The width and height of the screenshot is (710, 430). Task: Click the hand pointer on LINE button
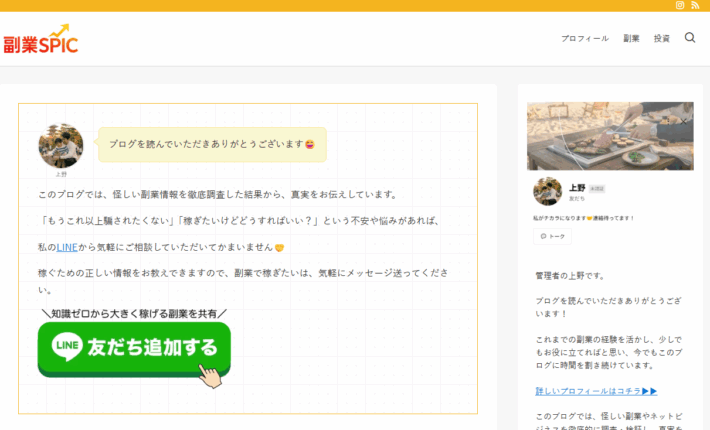211,377
